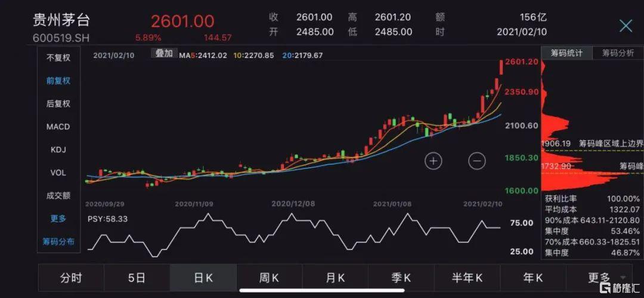Image resolution: width=644 pixels, height=298 pixels.
Task: Click the 筹码峰区域上边界 label
Action: pos(611,144)
